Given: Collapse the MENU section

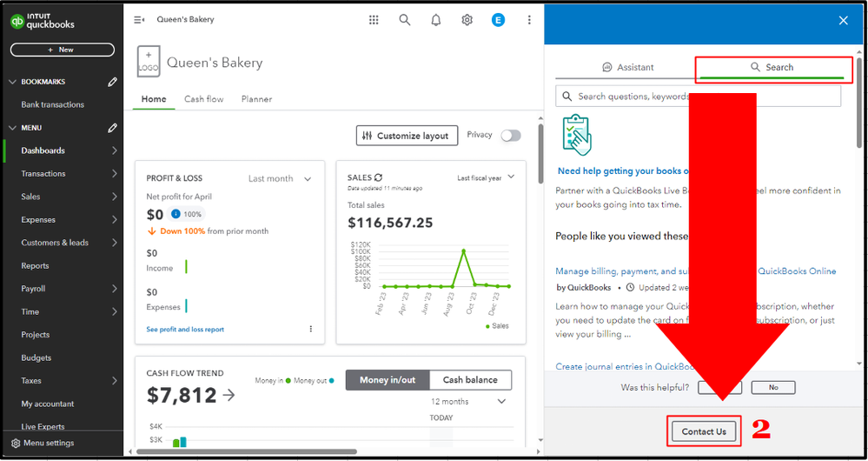Looking at the screenshot, I should [13, 128].
